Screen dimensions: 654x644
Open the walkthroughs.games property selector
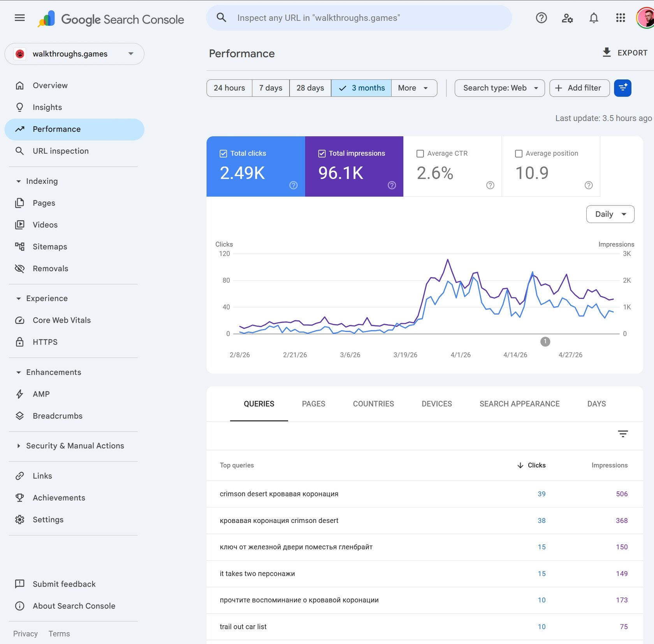pyautogui.click(x=74, y=54)
